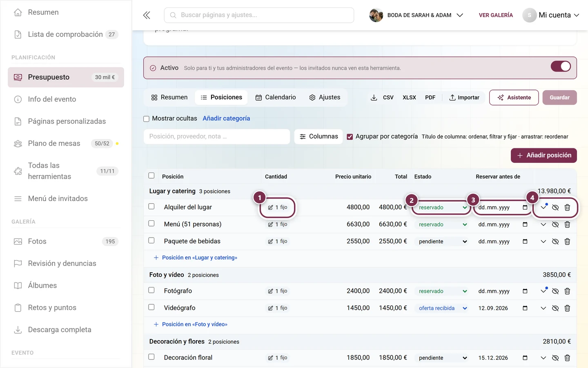Viewport: 588px width, 368px height.
Task: Open Descarga completa in sidebar
Action: point(66,330)
